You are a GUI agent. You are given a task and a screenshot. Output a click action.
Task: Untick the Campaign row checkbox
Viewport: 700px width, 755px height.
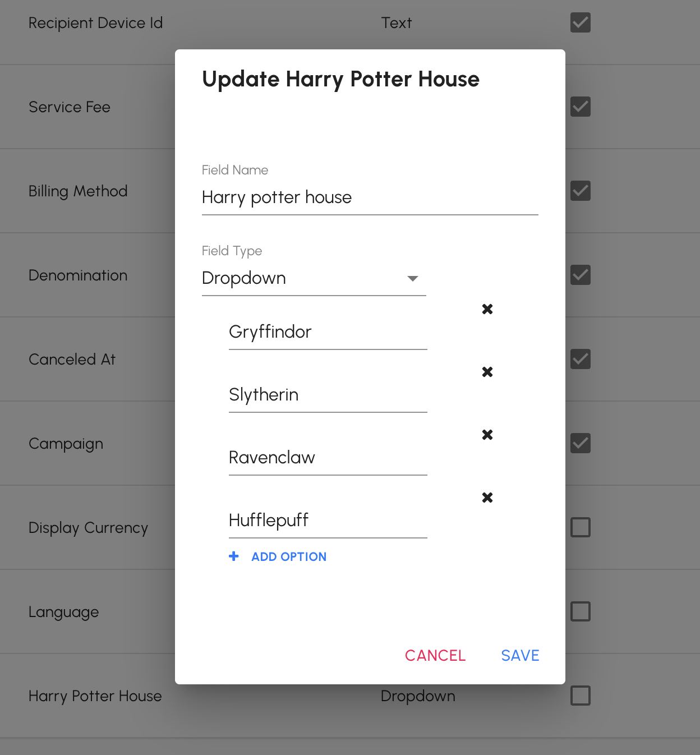coord(581,443)
